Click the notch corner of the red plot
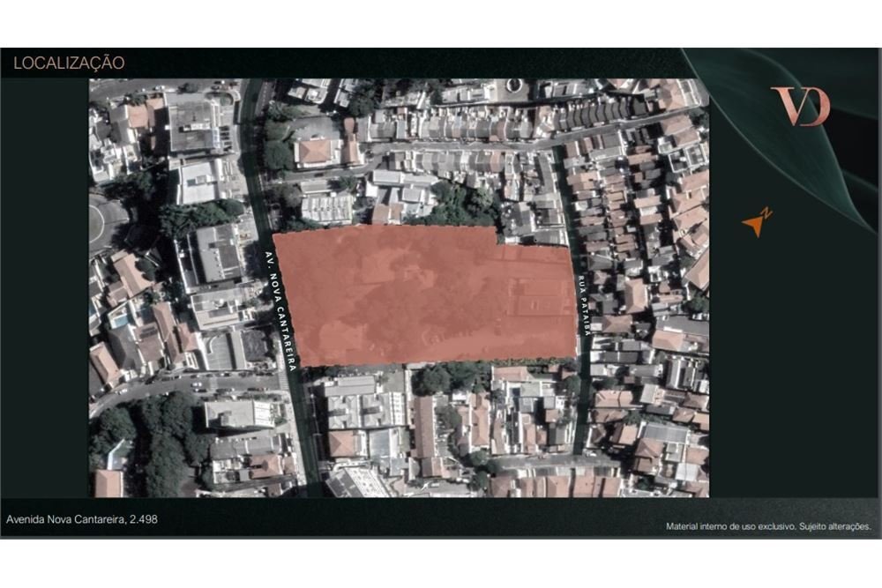 pyautogui.click(x=497, y=242)
